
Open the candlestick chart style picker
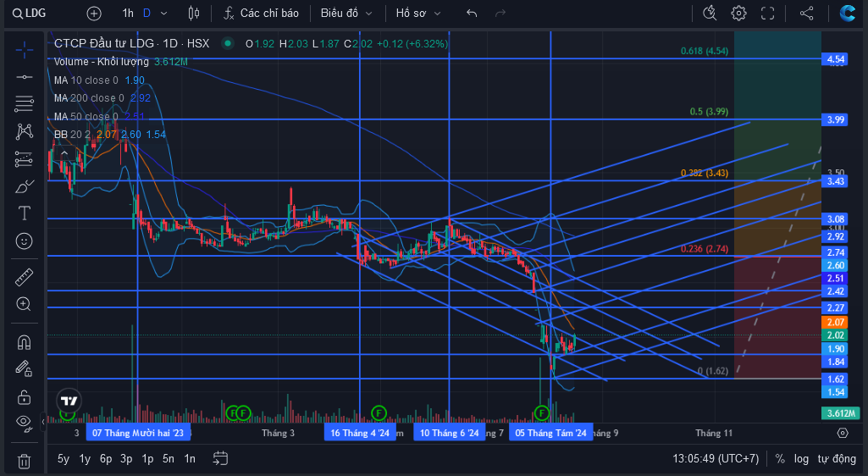pyautogui.click(x=194, y=14)
